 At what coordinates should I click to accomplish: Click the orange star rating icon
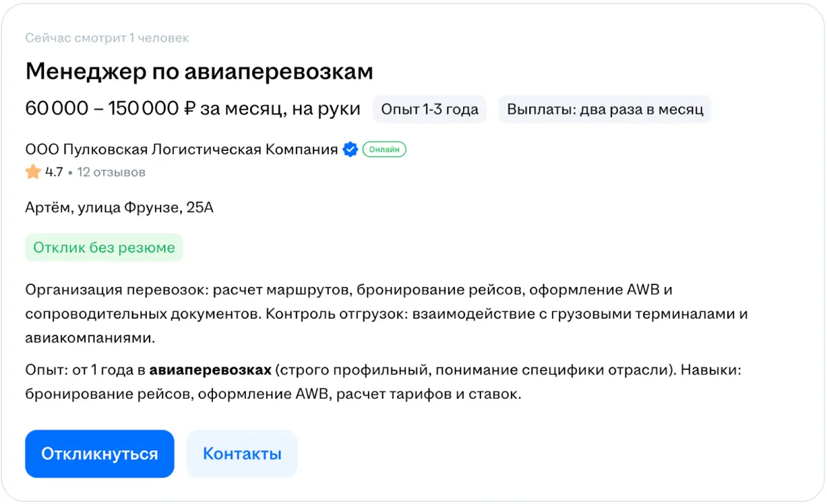point(33,172)
